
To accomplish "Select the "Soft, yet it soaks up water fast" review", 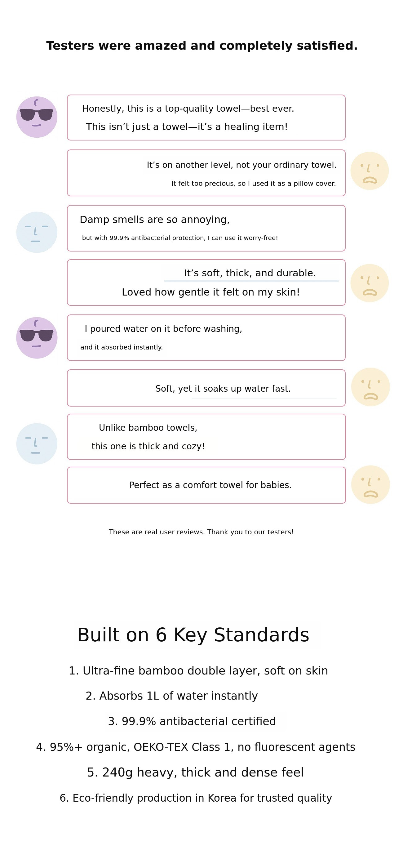I will pos(223,389).
